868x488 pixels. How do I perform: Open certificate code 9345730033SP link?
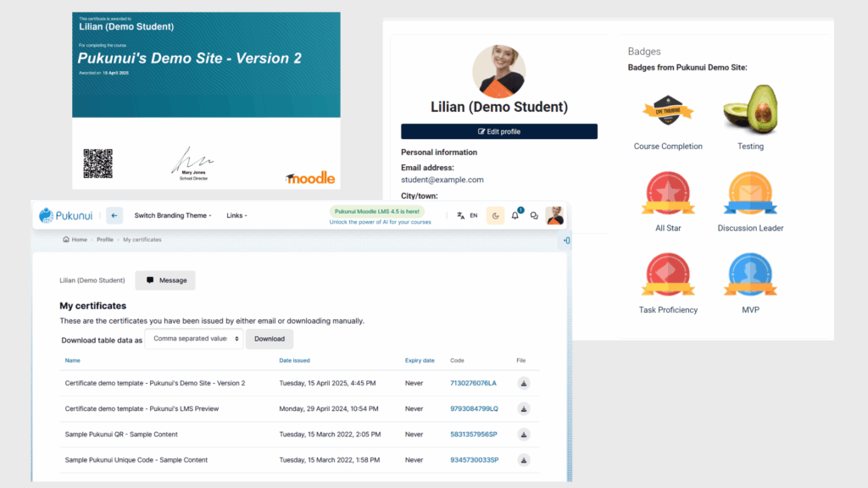pos(475,460)
